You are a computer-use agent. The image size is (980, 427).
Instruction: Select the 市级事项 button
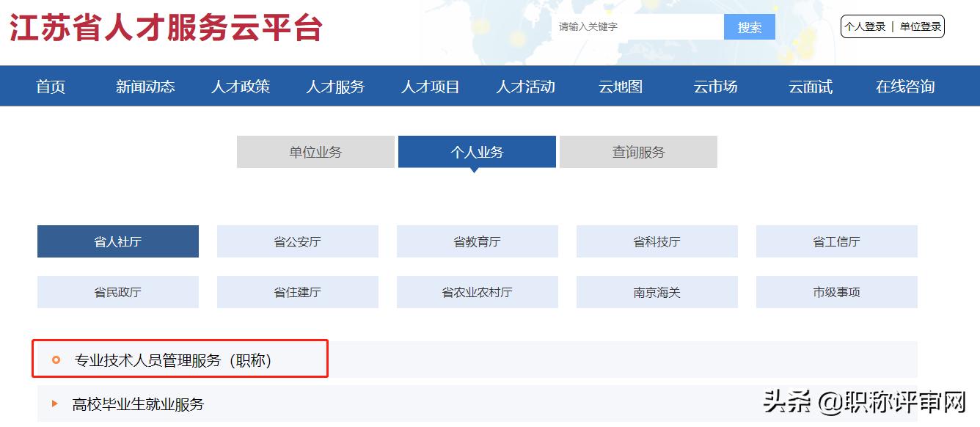pyautogui.click(x=836, y=291)
